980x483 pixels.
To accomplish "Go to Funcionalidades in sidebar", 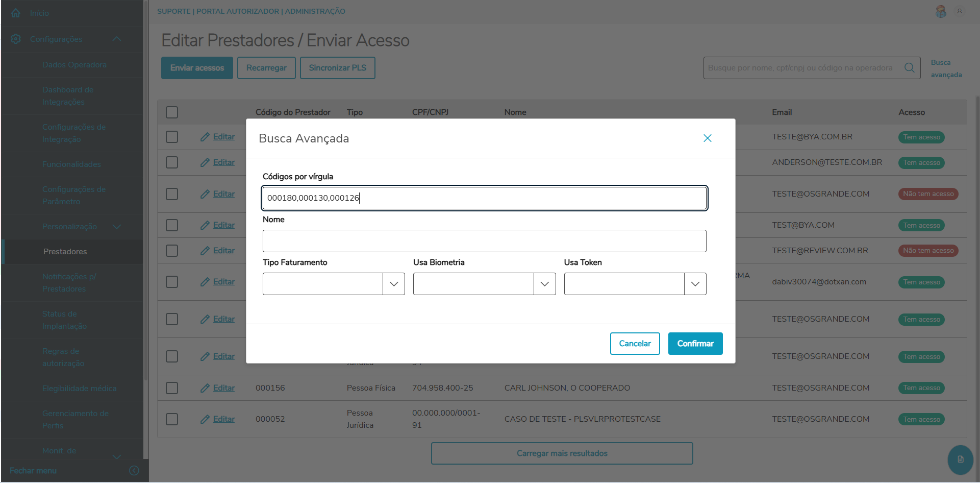I will point(71,164).
